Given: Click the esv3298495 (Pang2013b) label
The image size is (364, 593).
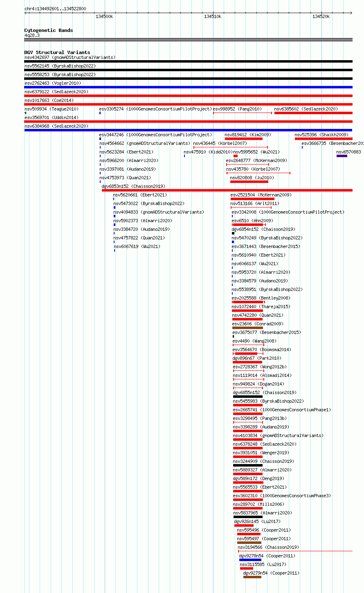Looking at the screenshot, I should click(260, 419).
